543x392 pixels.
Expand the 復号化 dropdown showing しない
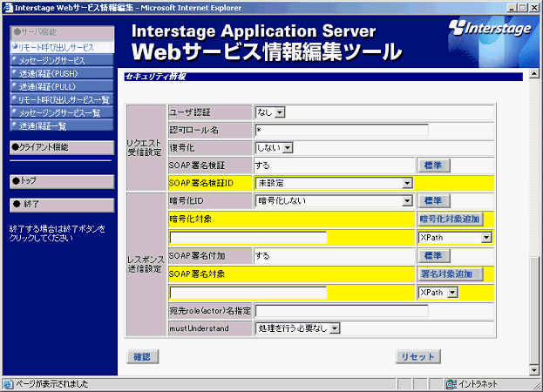[274, 148]
